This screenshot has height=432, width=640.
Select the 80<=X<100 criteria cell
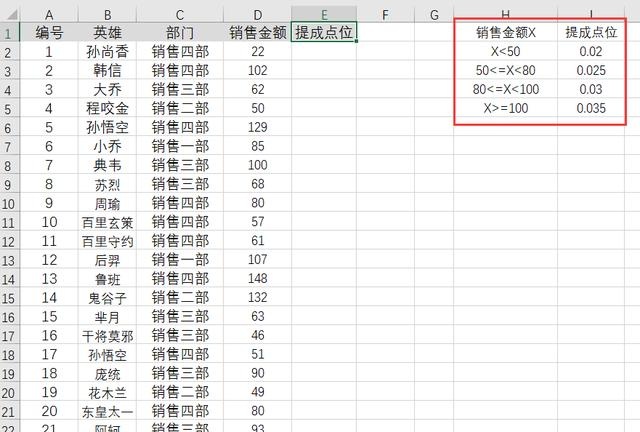click(506, 89)
